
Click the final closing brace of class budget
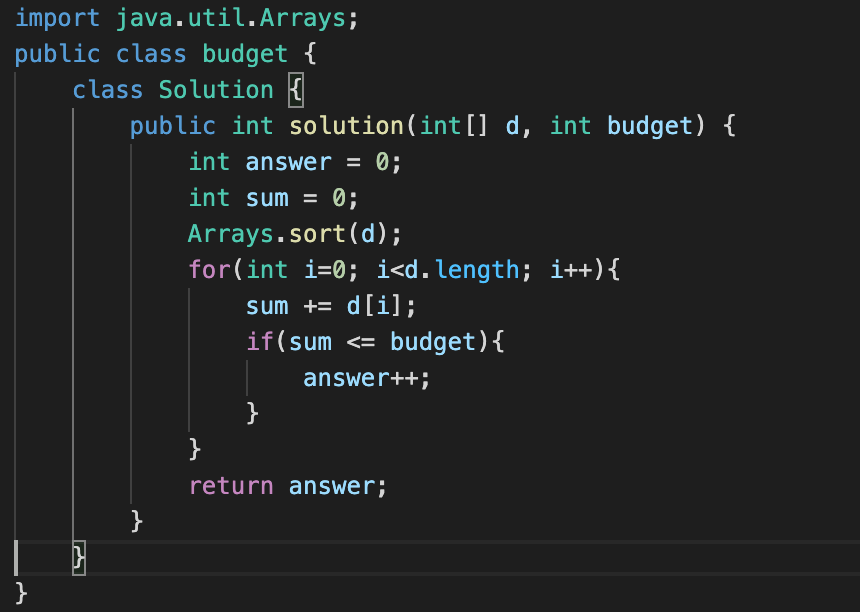coord(21,594)
